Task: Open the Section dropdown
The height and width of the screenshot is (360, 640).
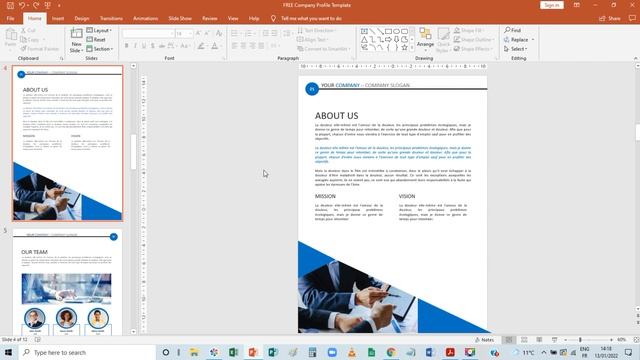Action: (x=100, y=49)
